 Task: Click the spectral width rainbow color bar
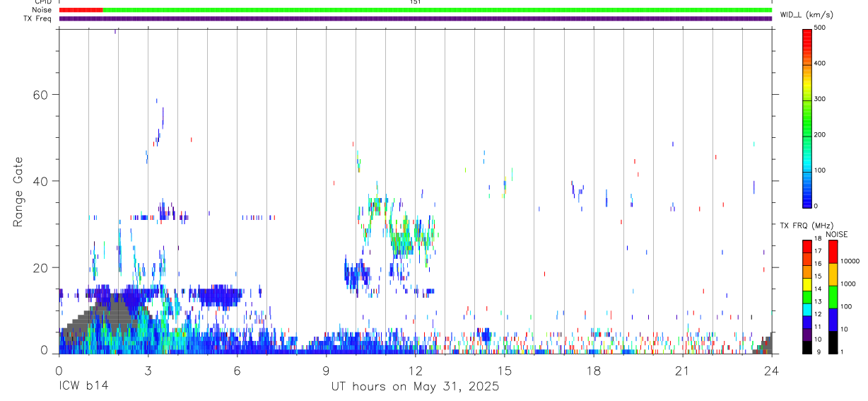coord(807,117)
